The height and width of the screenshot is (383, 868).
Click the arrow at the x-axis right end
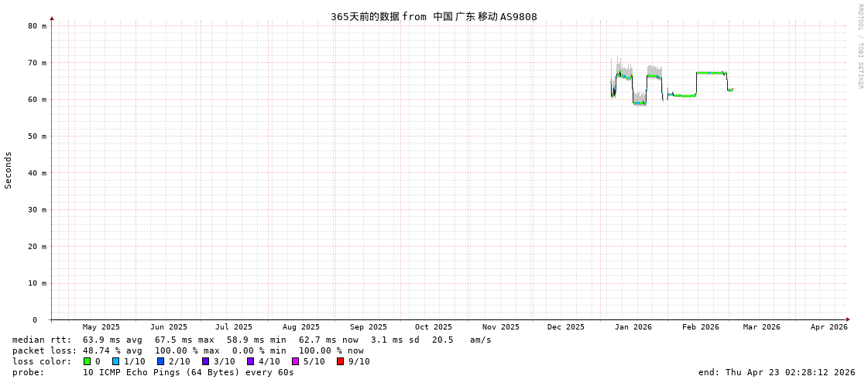click(x=848, y=319)
